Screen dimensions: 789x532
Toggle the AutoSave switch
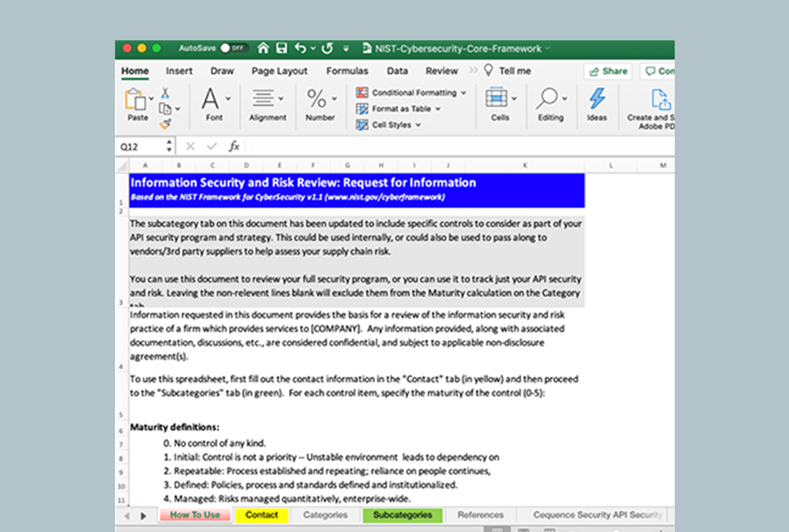[x=234, y=49]
